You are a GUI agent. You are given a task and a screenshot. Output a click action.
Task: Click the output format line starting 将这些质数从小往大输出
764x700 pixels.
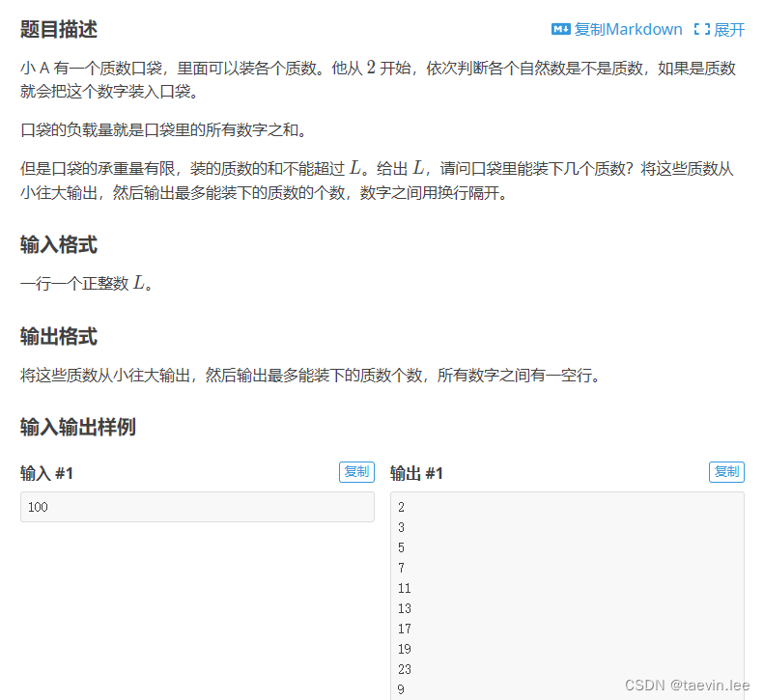[x=310, y=375]
